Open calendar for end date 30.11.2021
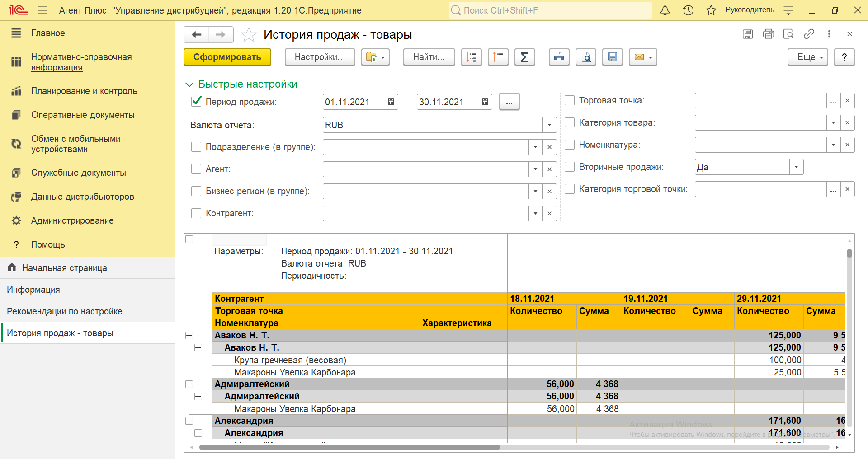This screenshot has height=459, width=868. coord(485,102)
